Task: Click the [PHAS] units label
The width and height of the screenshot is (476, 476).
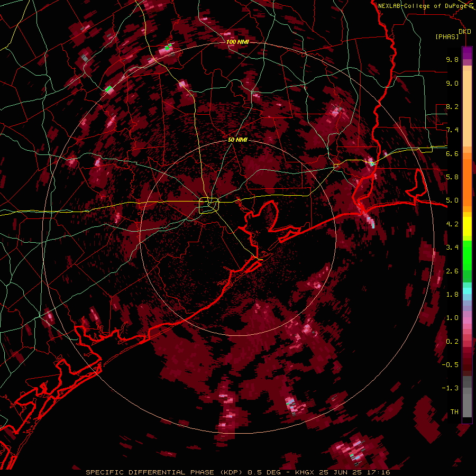Action: (447, 36)
